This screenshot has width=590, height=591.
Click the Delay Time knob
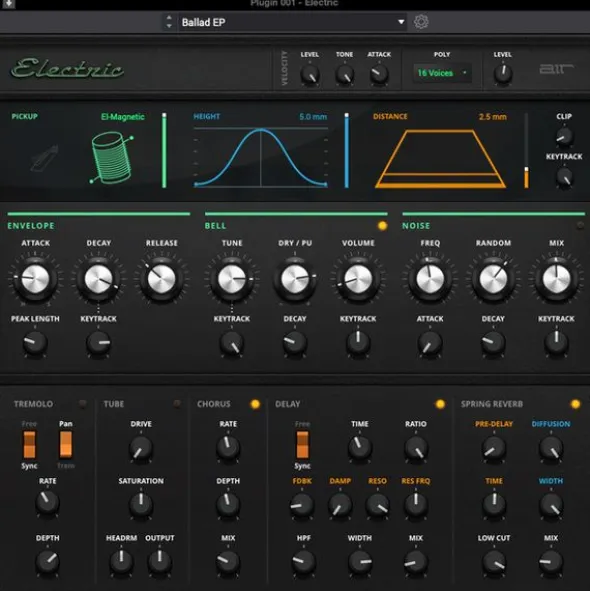pos(360,447)
